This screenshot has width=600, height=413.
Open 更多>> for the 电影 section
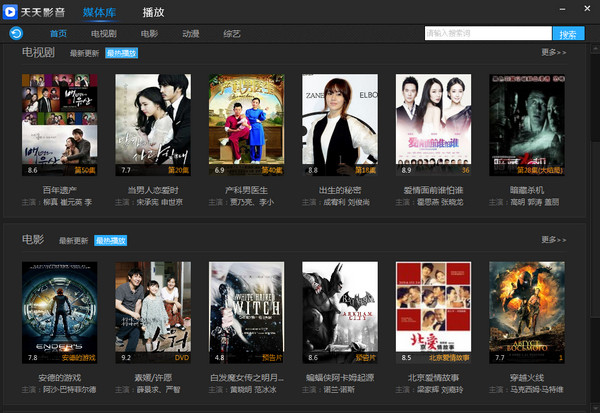coord(554,240)
